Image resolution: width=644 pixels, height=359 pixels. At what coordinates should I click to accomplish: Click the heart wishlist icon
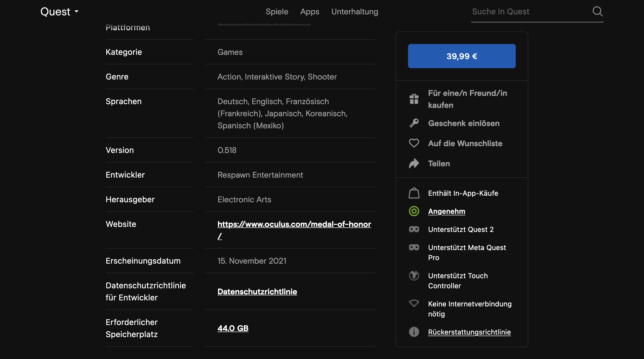414,143
